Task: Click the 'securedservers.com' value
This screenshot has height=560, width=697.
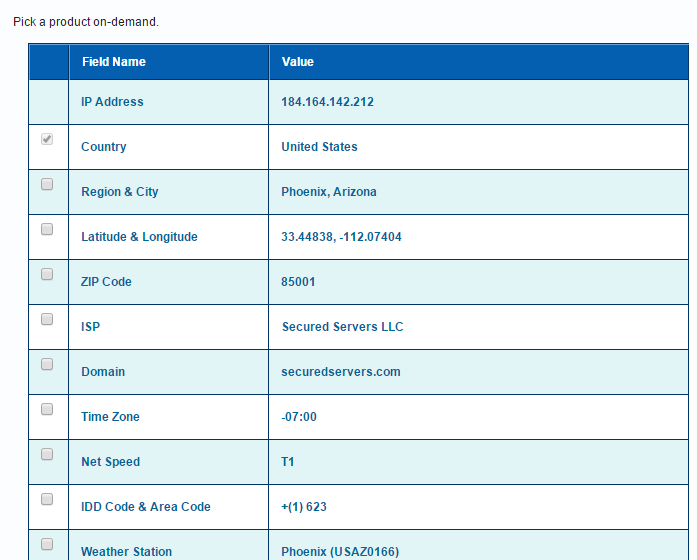Action: click(340, 372)
